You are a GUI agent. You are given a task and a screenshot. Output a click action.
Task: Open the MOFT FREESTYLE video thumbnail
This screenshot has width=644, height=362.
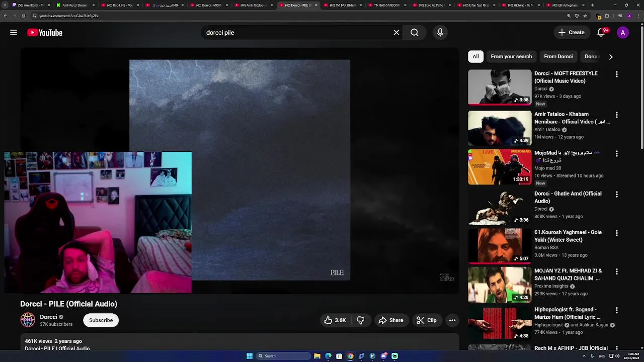(500, 87)
